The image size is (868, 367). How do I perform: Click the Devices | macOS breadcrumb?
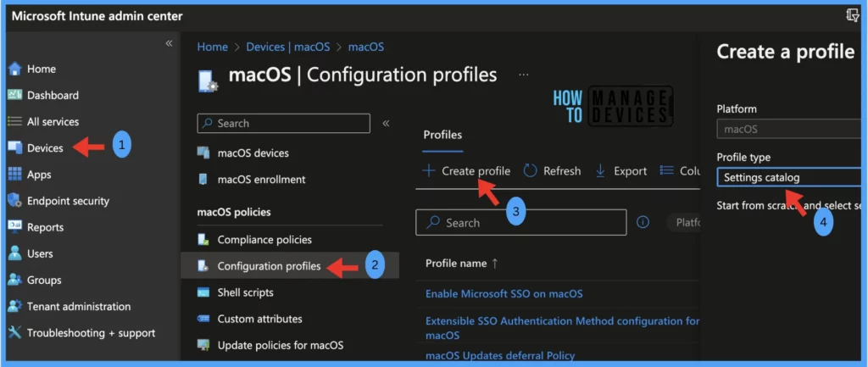(x=288, y=47)
